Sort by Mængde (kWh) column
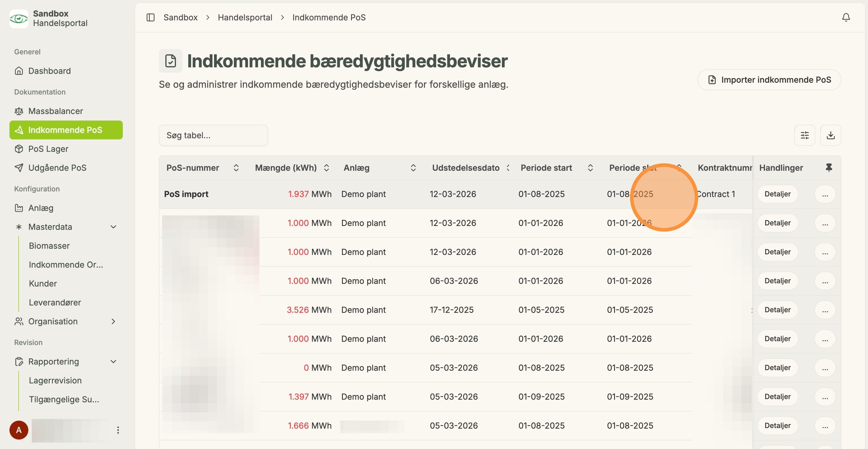Screen dimensions: 868x449 point(326,167)
